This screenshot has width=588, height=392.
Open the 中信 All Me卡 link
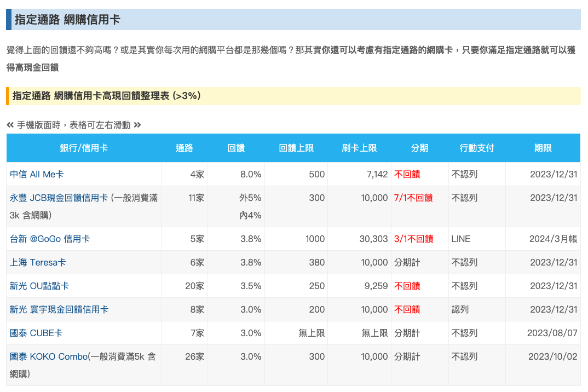(x=37, y=175)
